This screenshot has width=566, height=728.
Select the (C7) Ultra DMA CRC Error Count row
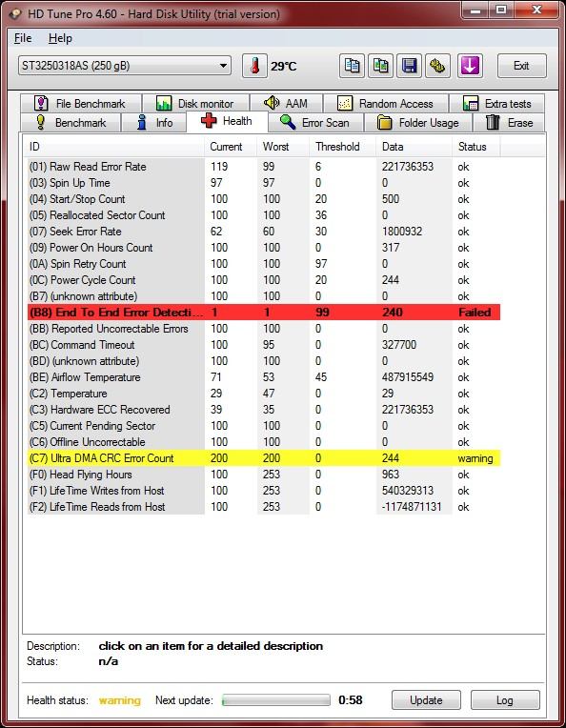264,458
